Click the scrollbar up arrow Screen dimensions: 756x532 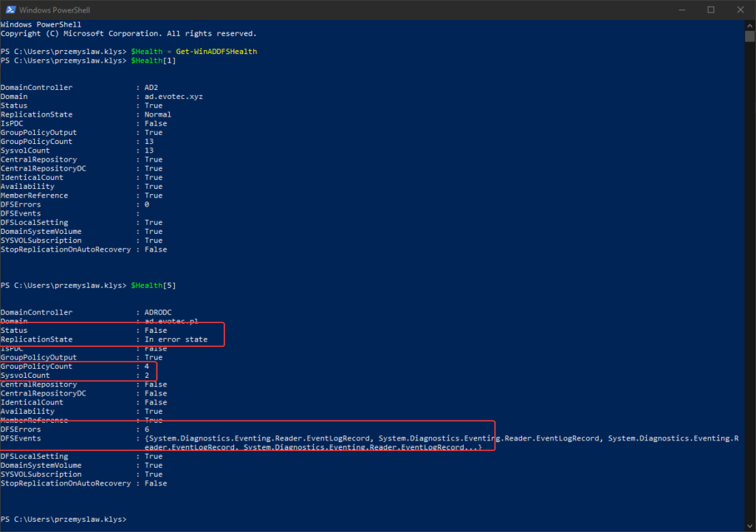coord(749,24)
